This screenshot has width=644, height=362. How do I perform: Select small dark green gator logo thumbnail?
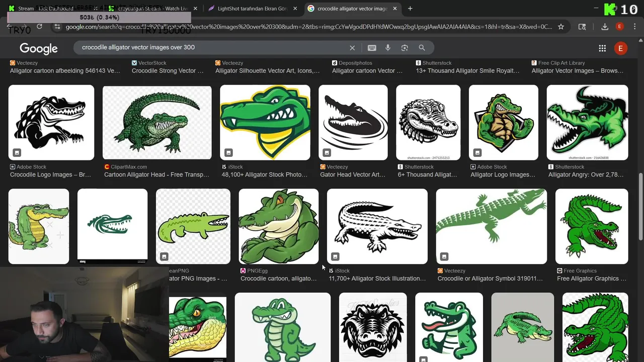[x=113, y=226]
